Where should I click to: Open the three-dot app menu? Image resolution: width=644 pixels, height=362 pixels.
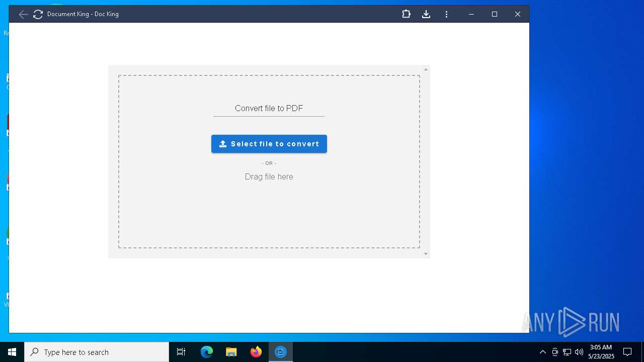(446, 14)
